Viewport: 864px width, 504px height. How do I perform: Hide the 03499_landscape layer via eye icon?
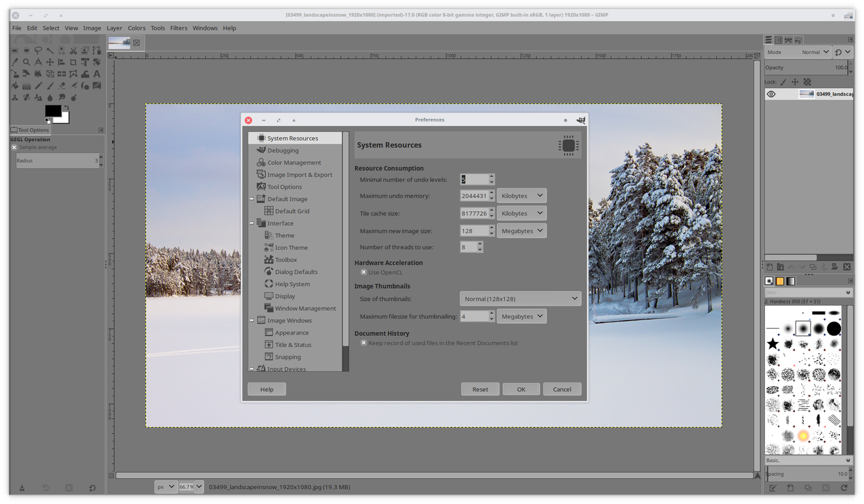tap(771, 94)
